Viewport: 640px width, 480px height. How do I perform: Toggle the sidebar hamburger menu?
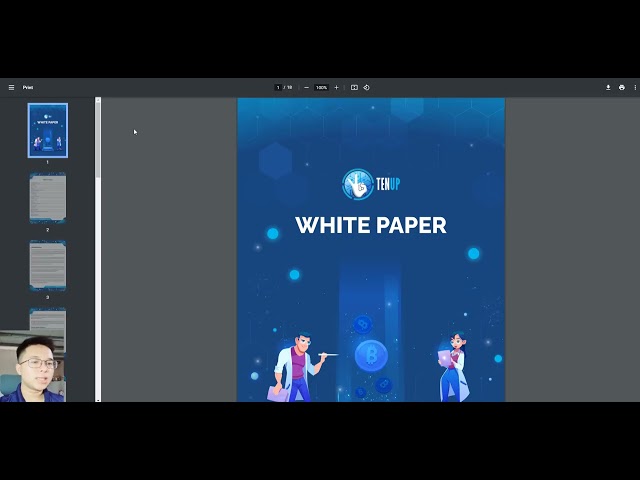pos(11,87)
